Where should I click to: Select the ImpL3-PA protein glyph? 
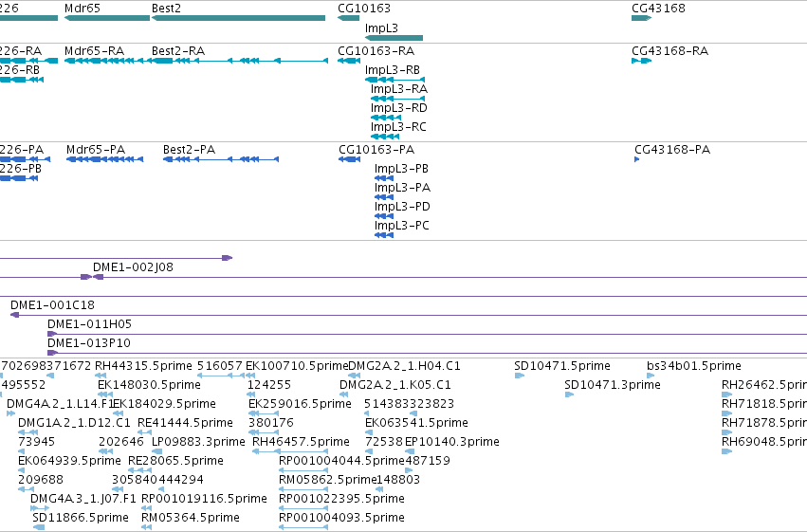tap(384, 197)
